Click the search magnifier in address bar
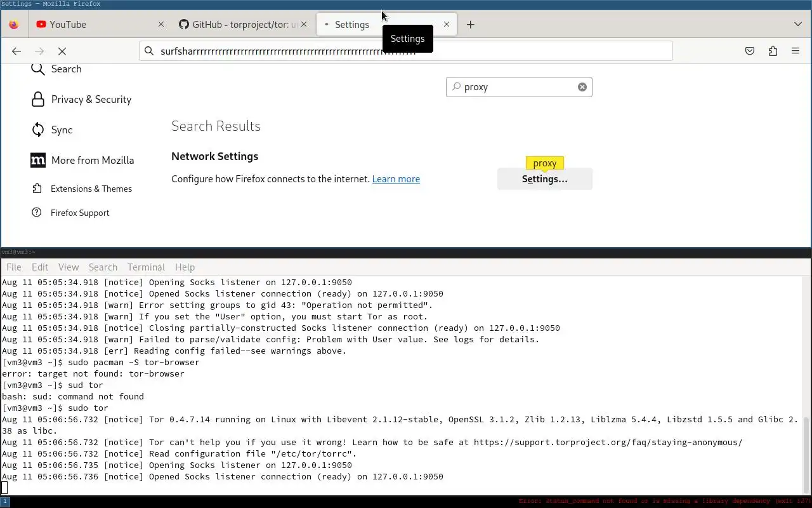 pos(149,51)
